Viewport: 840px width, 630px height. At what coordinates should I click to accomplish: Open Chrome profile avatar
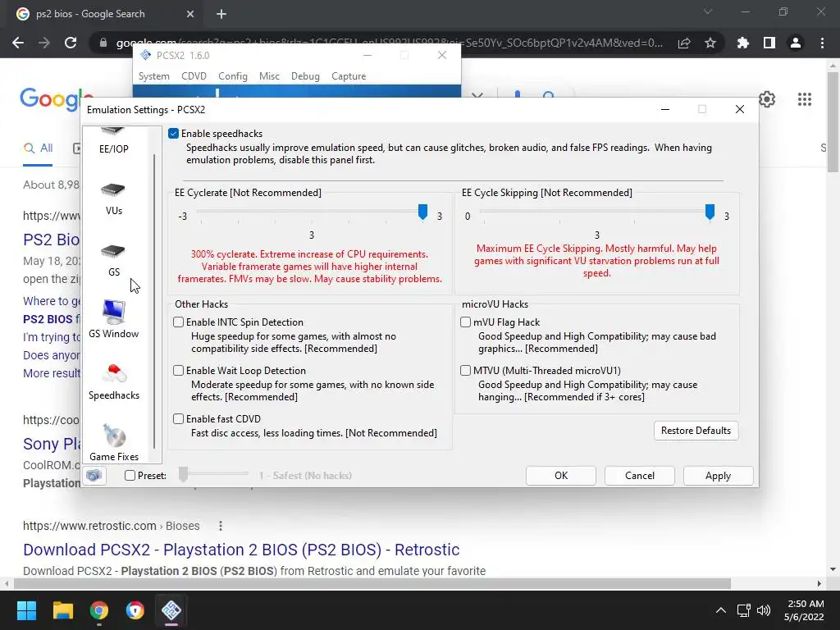(796, 43)
